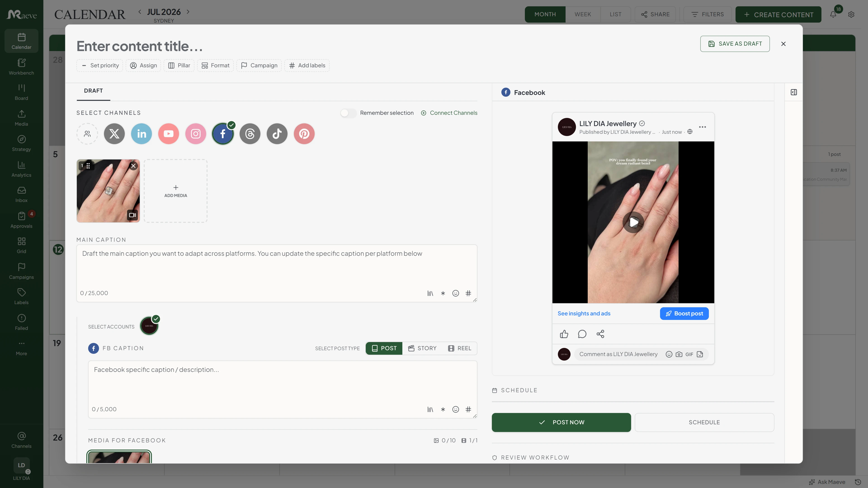Toggle the X (Twitter) channel
868x488 pixels.
coord(114,134)
